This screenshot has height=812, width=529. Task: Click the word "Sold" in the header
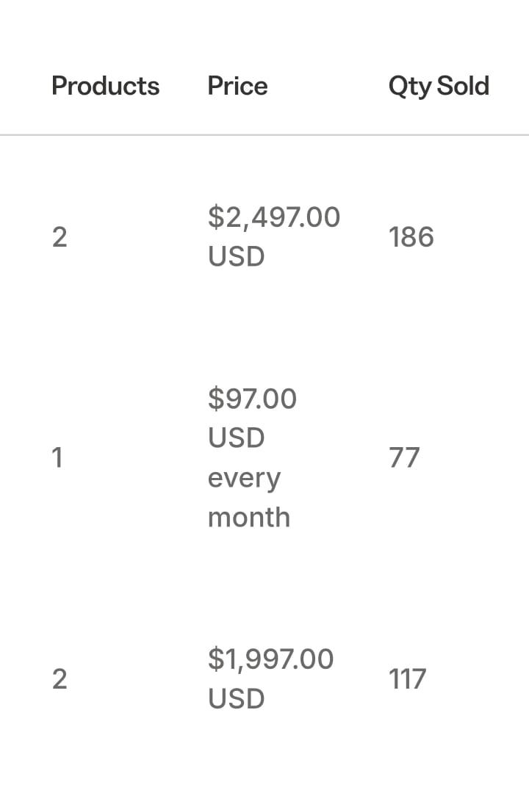coord(463,86)
